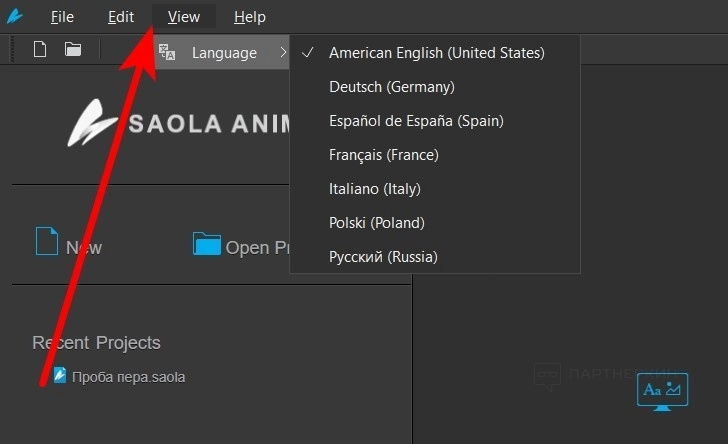Click the open folder toolbar icon
728x444 pixels.
point(73,49)
